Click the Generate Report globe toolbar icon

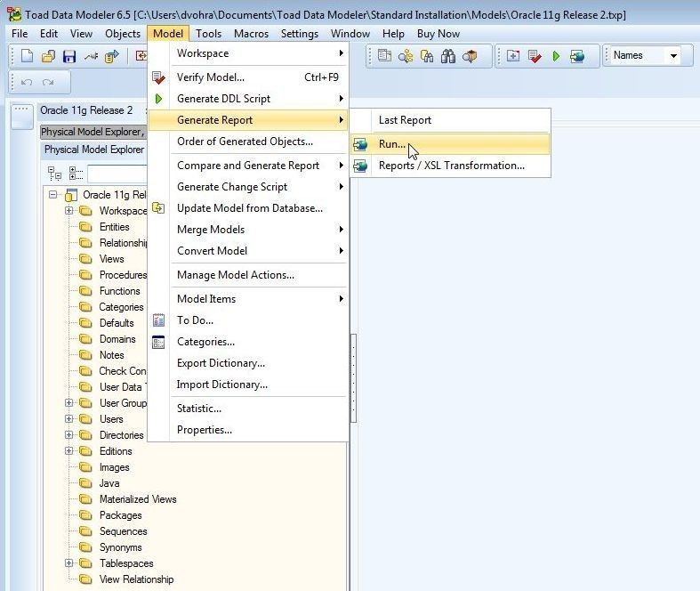576,56
